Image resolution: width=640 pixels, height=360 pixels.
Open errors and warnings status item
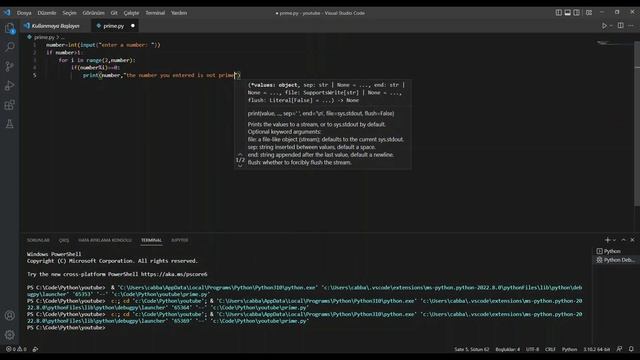(x=16, y=349)
